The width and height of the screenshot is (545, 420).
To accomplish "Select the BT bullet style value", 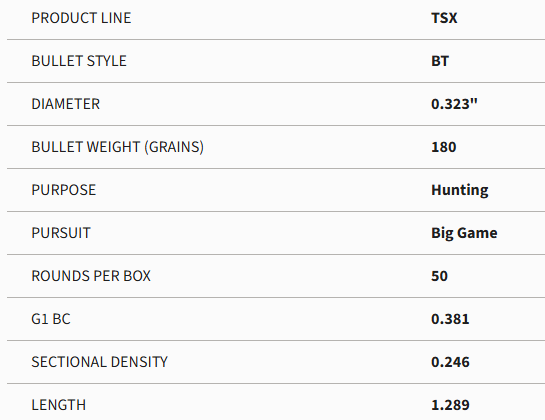I will click(440, 61).
